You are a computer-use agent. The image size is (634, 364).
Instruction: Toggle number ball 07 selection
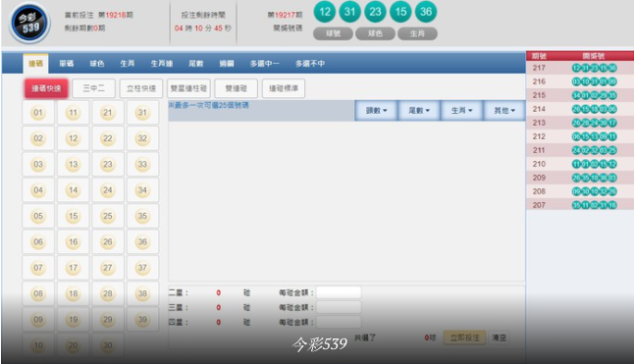(x=38, y=268)
